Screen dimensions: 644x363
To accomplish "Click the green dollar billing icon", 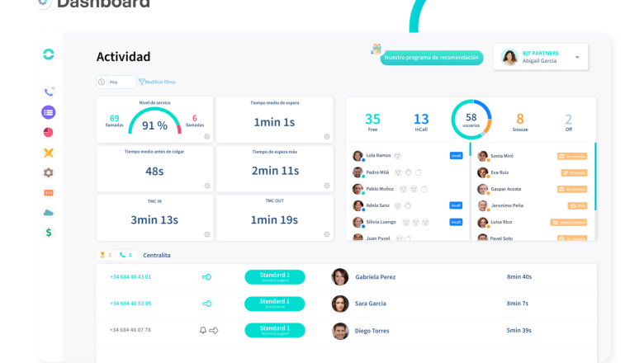I will 49,233.
